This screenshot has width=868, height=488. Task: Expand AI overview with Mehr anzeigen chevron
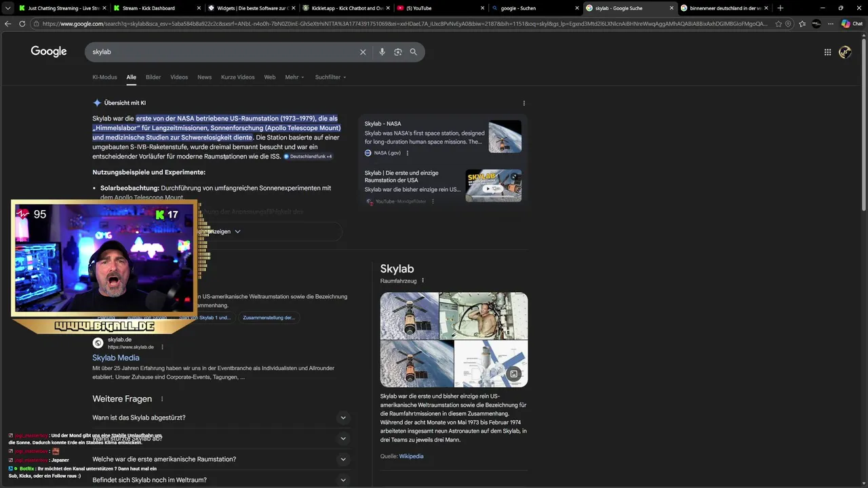click(x=237, y=232)
